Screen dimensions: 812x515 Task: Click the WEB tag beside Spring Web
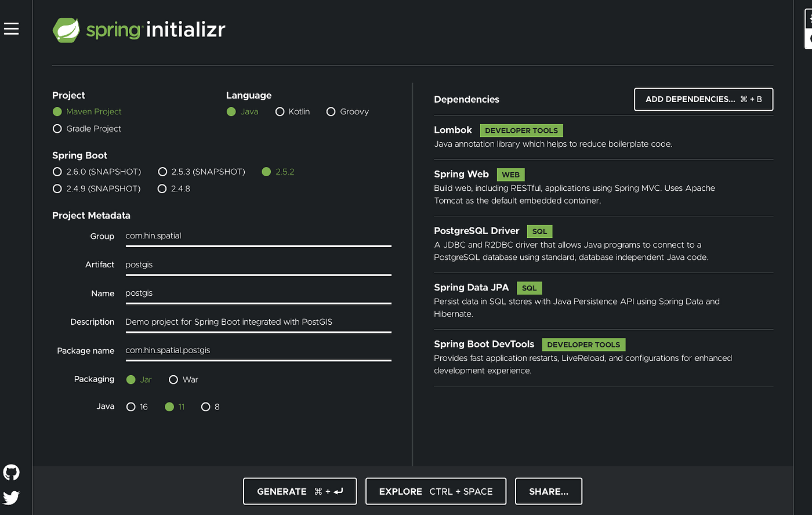point(511,175)
